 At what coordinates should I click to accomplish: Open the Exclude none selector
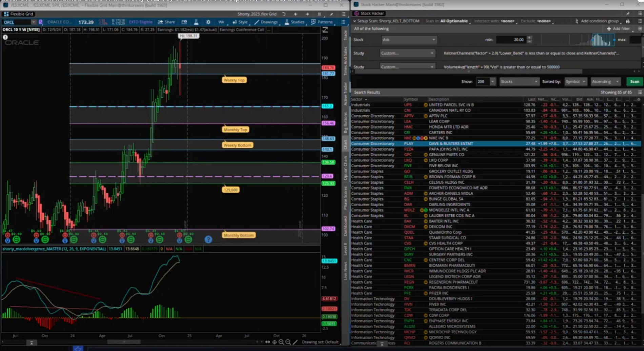click(544, 21)
